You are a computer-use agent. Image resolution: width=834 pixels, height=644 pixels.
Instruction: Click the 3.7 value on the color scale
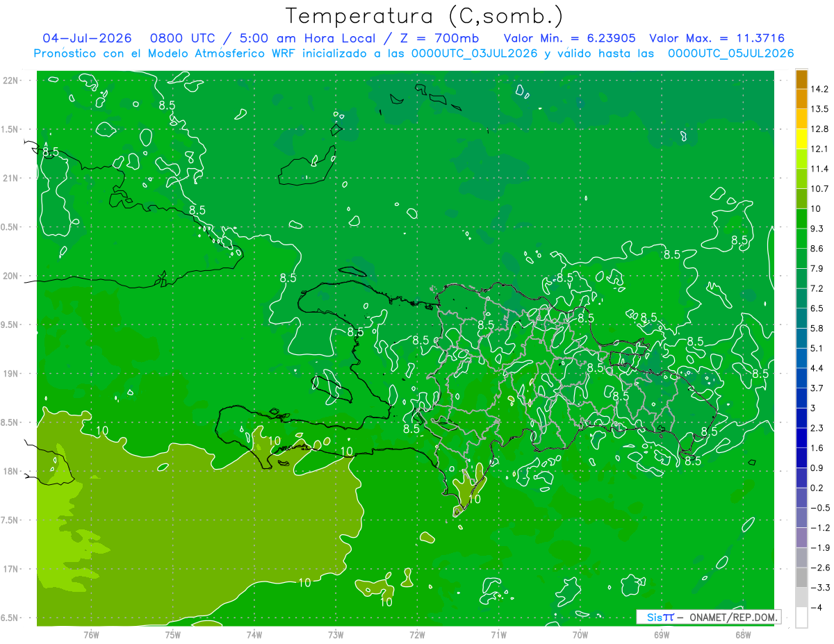(x=819, y=388)
